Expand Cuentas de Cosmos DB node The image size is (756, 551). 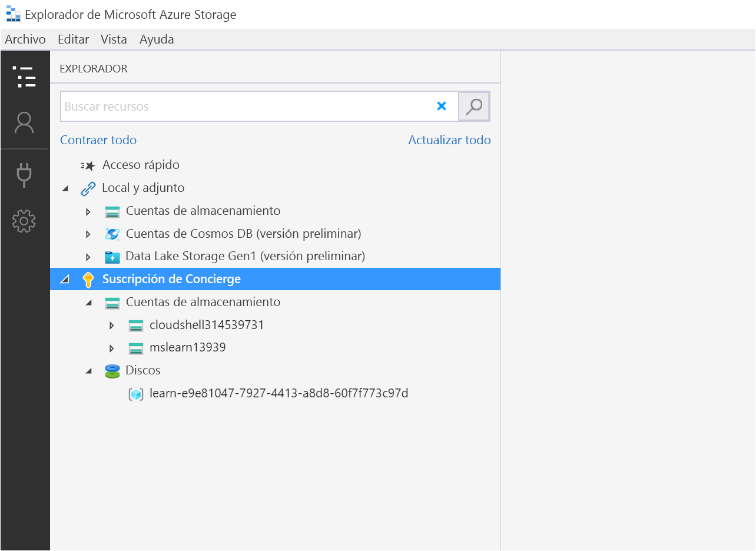pyautogui.click(x=88, y=234)
